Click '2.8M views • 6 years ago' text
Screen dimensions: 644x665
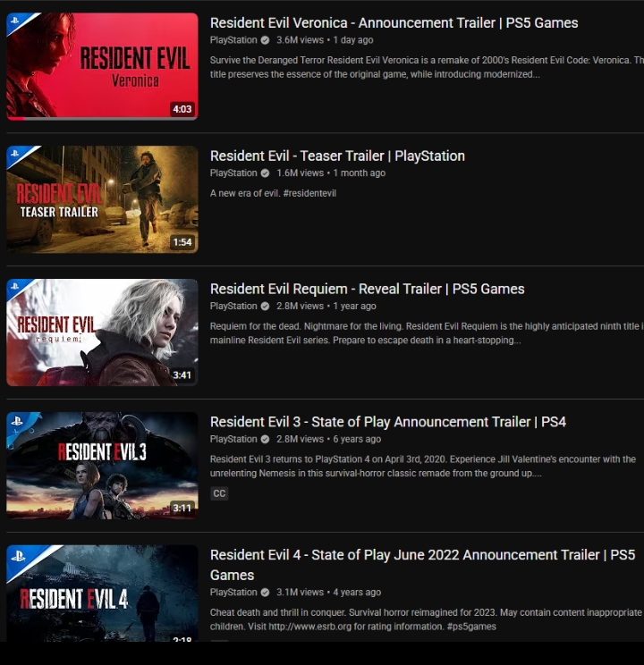pyautogui.click(x=328, y=439)
